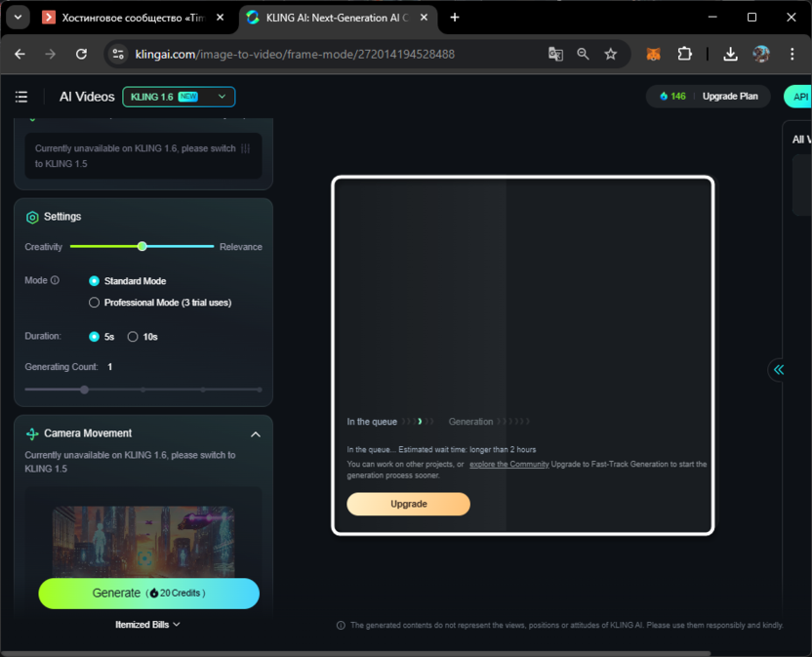Click the translate page icon
Image resolution: width=812 pixels, height=657 pixels.
coord(555,54)
